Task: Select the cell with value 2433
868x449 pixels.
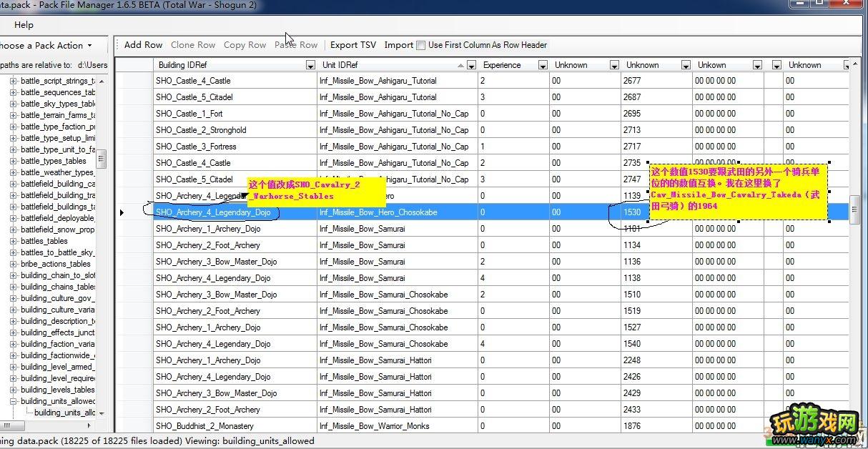Action: (x=656, y=410)
